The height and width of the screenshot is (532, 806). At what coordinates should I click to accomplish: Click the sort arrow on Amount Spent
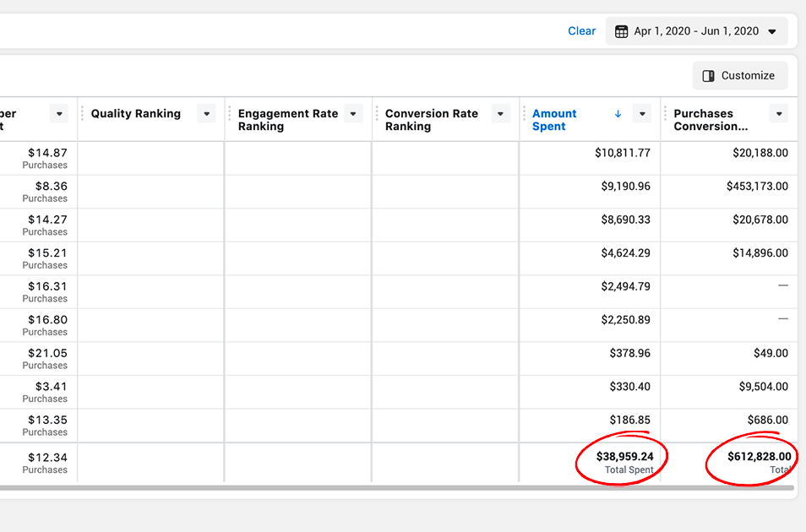tap(618, 114)
